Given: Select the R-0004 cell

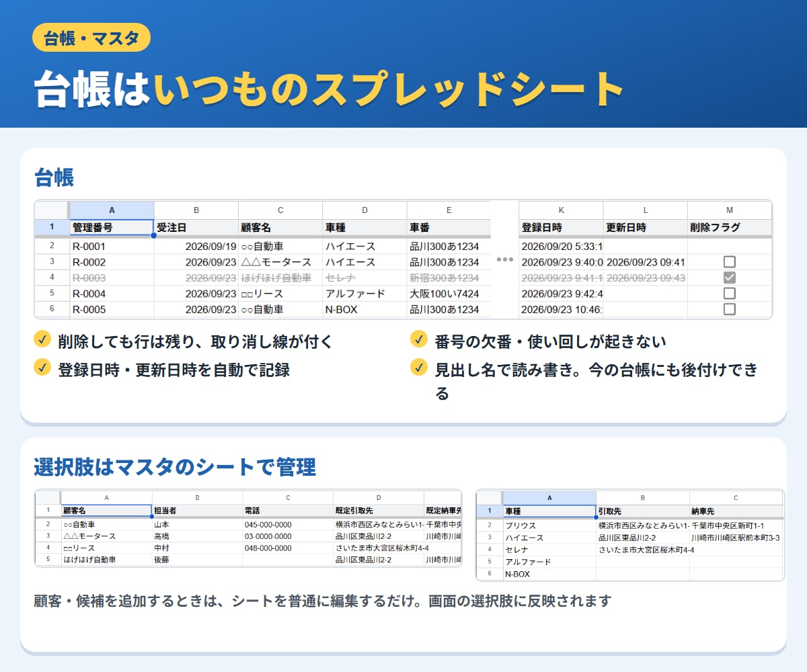Looking at the screenshot, I should pos(112,294).
